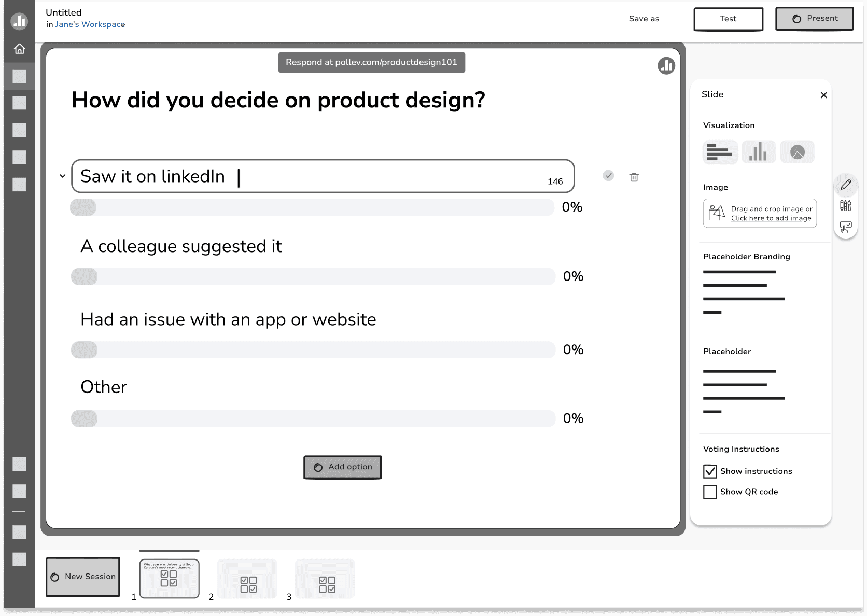This screenshot has width=867, height=616.
Task: Select the horizontal bar chart visualization
Action: pyautogui.click(x=720, y=152)
